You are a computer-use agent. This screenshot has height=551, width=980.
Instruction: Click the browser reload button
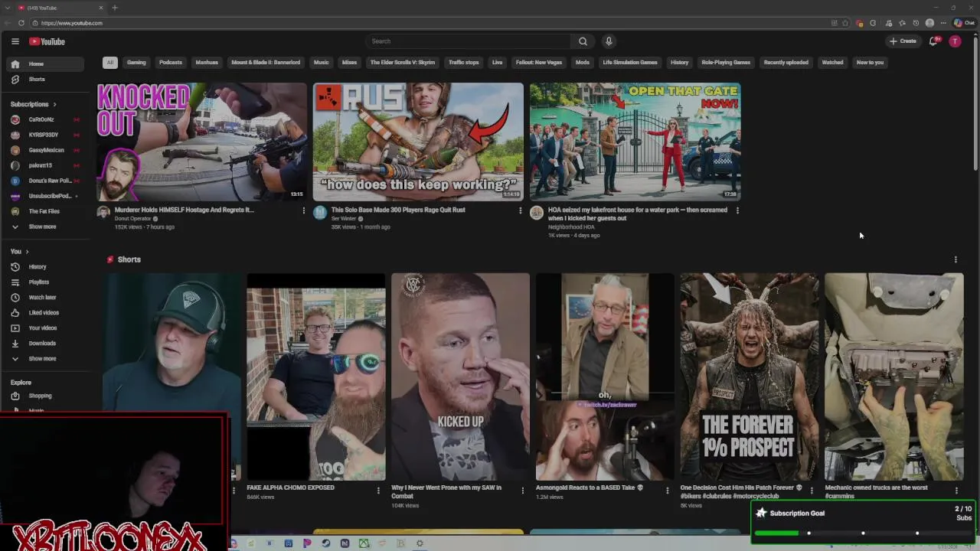pyautogui.click(x=21, y=23)
